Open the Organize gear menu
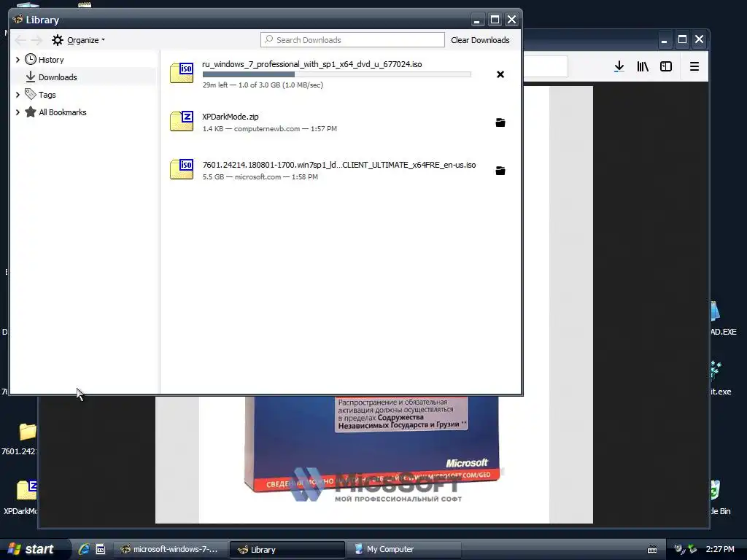 [78, 40]
